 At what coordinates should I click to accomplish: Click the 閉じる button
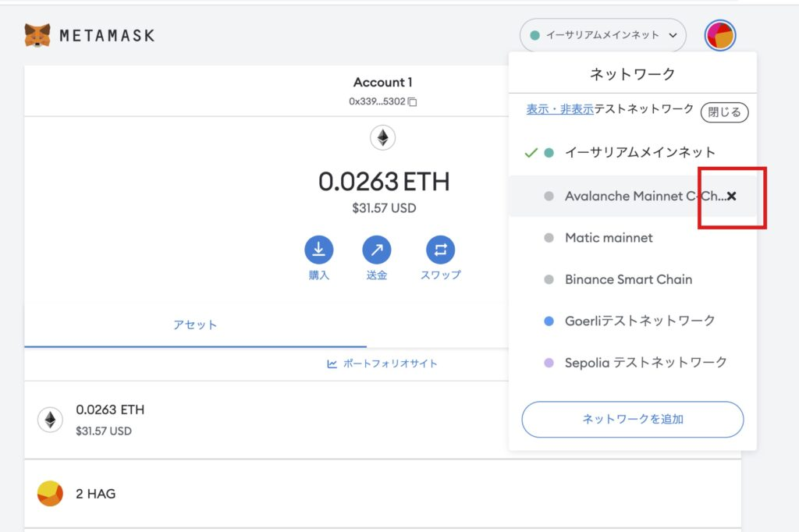pyautogui.click(x=725, y=112)
